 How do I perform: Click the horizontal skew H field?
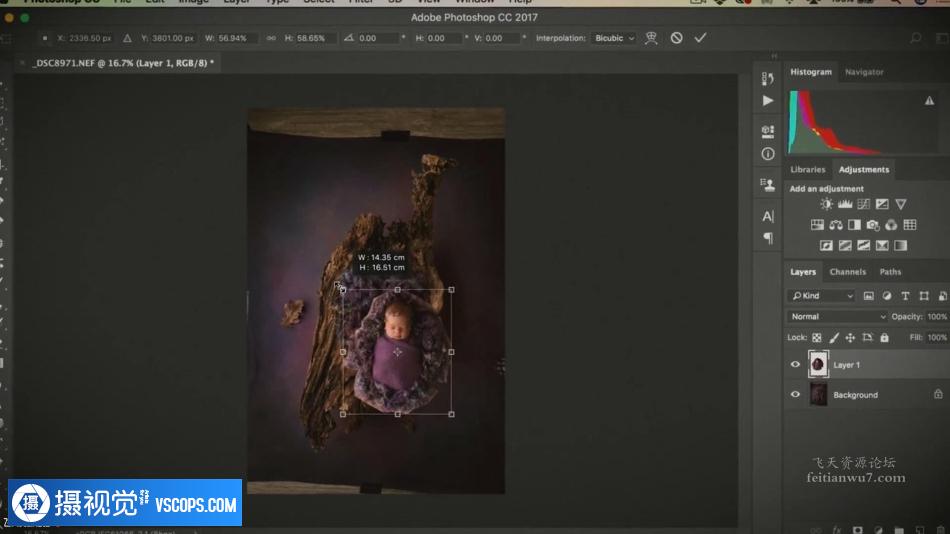point(445,38)
